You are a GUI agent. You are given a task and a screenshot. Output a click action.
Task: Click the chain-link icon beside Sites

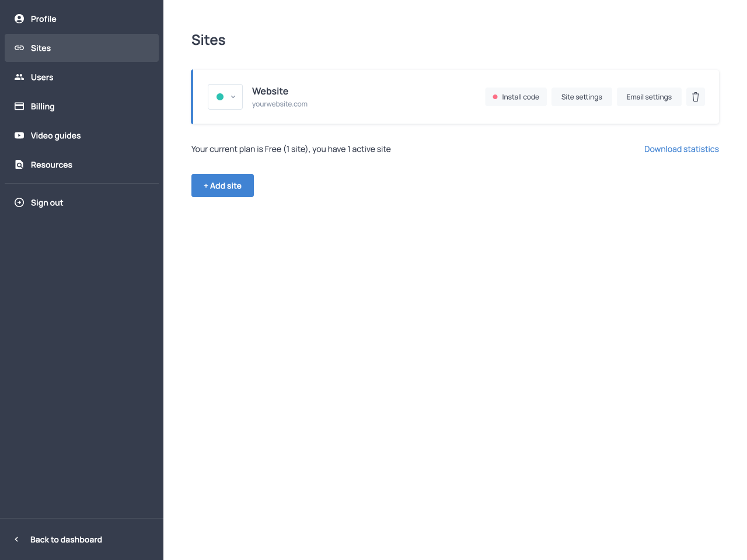pyautogui.click(x=19, y=48)
